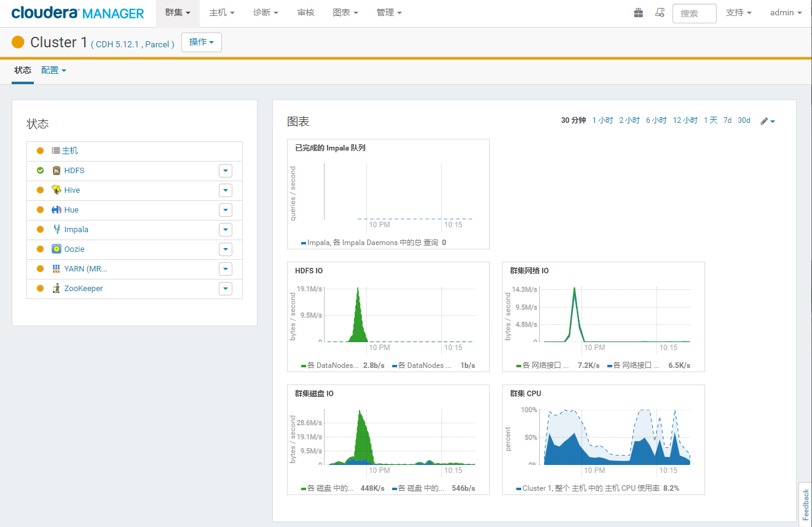812x527 pixels.
Task: Open the HDFS service link
Action: (x=74, y=170)
